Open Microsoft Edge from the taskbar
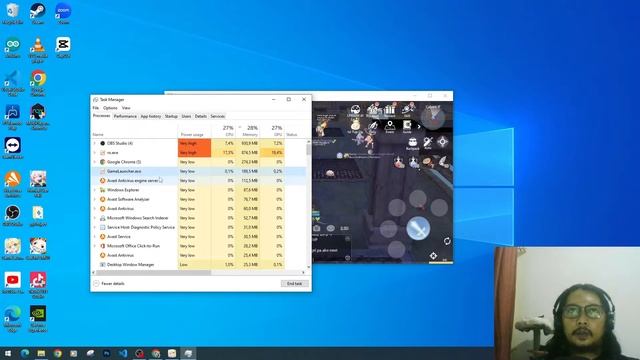The width and height of the screenshot is (640, 360). 24,353
